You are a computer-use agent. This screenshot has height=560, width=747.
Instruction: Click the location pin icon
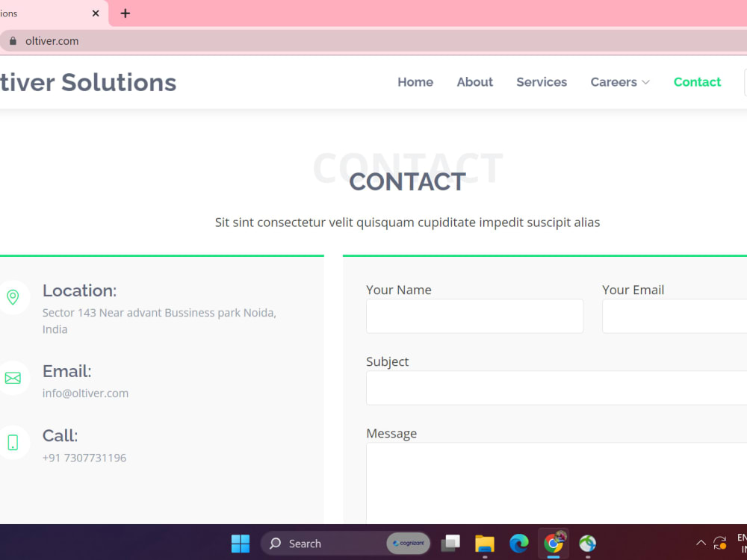tap(13, 297)
